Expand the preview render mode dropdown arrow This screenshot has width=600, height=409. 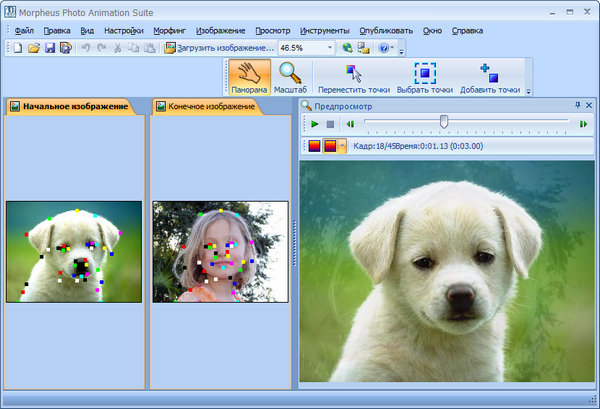343,146
